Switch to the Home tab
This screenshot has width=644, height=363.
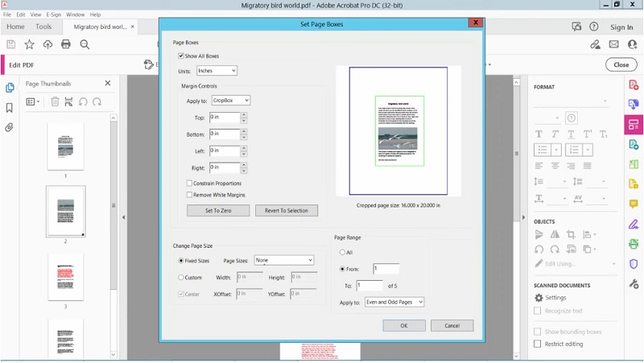point(15,27)
